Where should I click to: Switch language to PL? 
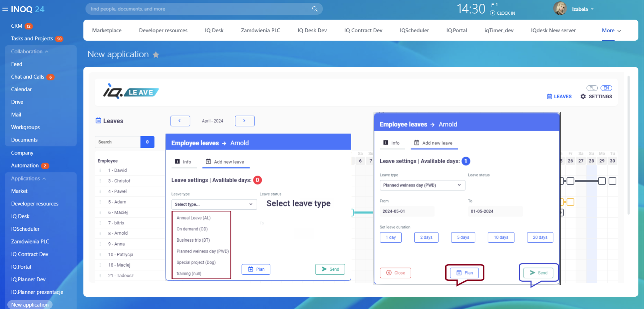[592, 88]
